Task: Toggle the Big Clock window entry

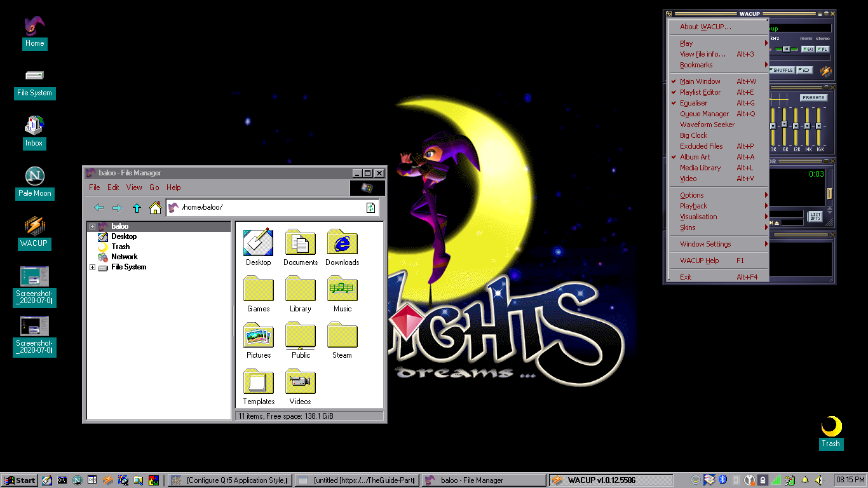Action: click(x=719, y=135)
